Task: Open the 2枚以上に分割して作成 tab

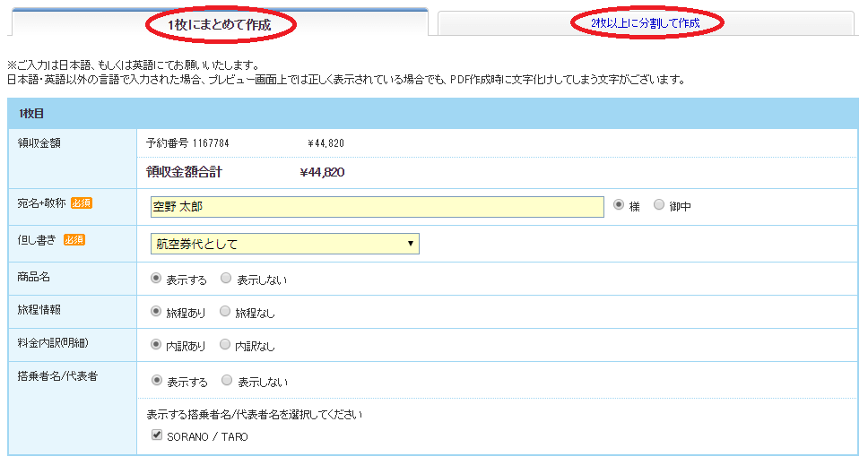Action: [x=646, y=23]
